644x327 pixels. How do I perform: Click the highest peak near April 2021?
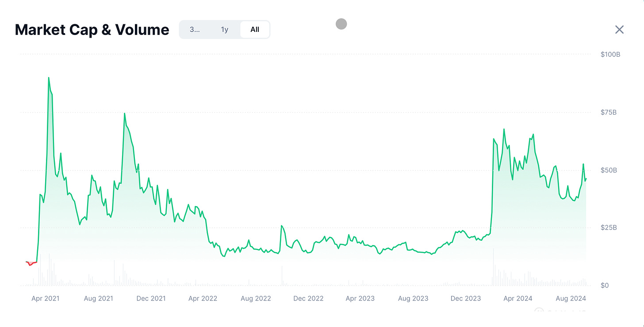pos(49,78)
